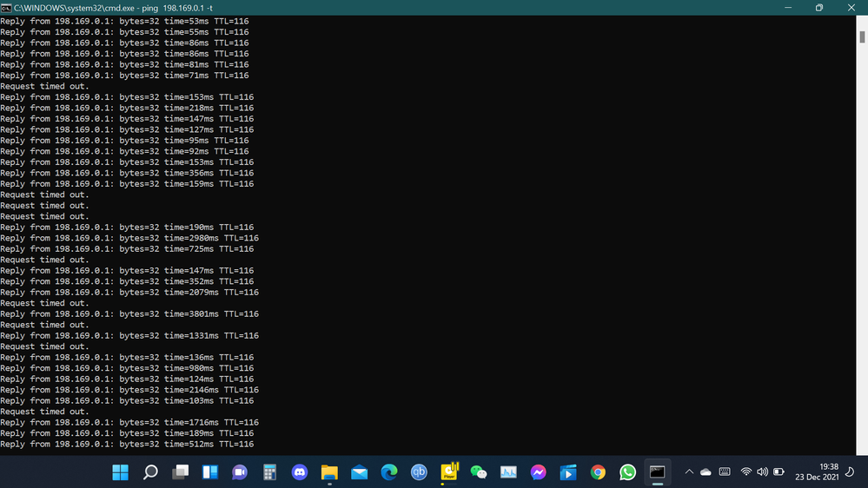The image size is (868, 488).
Task: Open Task View on the taskbar
Action: tap(180, 472)
